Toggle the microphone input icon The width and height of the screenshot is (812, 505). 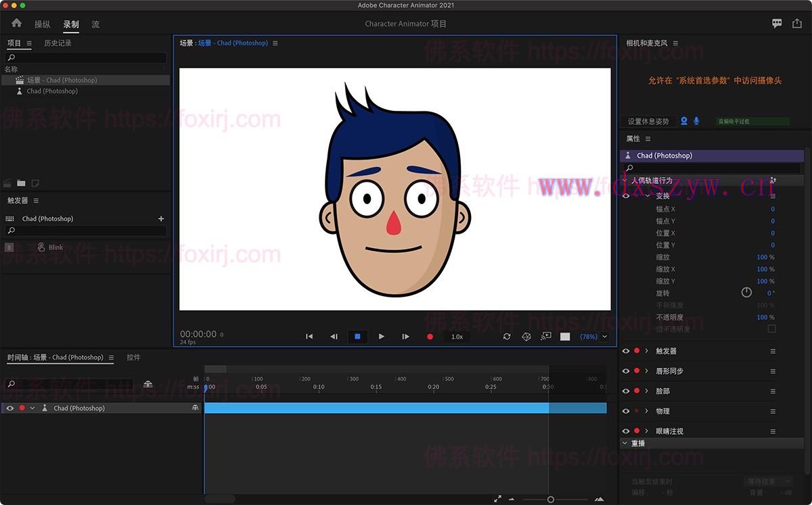click(697, 121)
